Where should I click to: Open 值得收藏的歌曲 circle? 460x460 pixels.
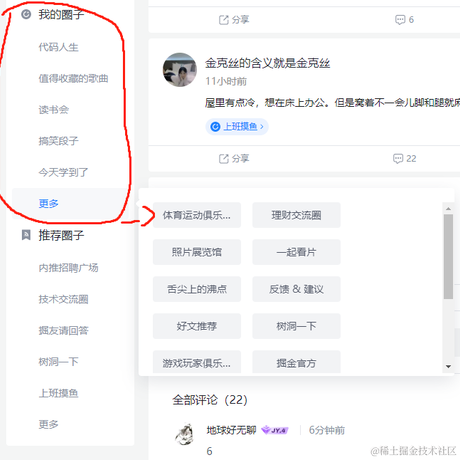[x=73, y=79]
